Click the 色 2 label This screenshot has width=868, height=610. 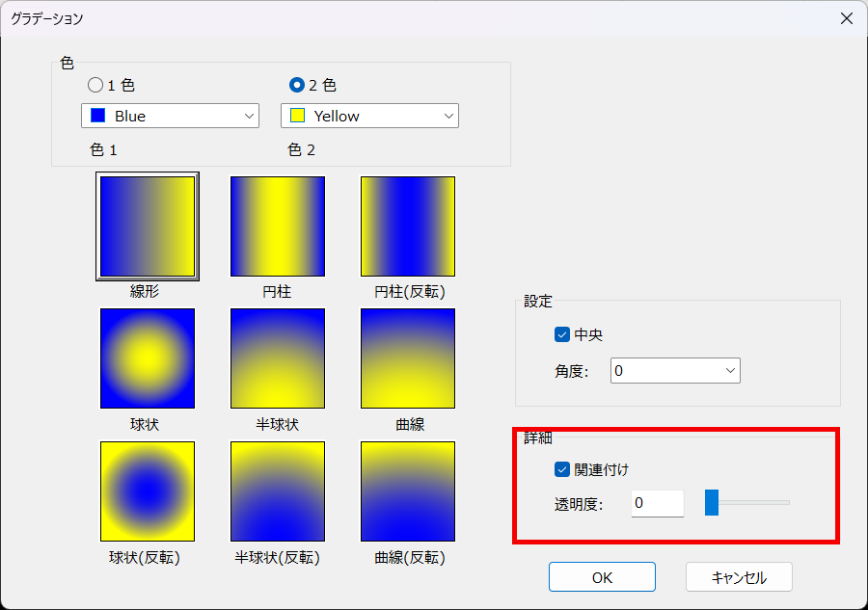[x=302, y=150]
